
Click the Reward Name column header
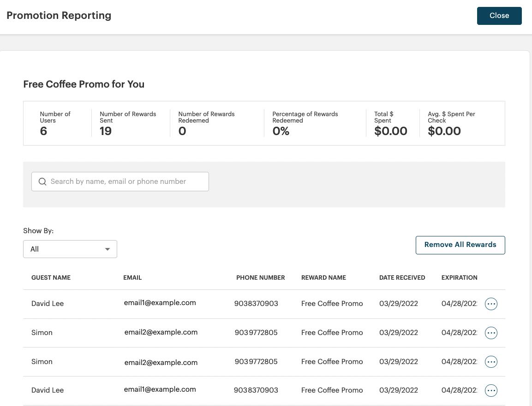click(x=324, y=277)
